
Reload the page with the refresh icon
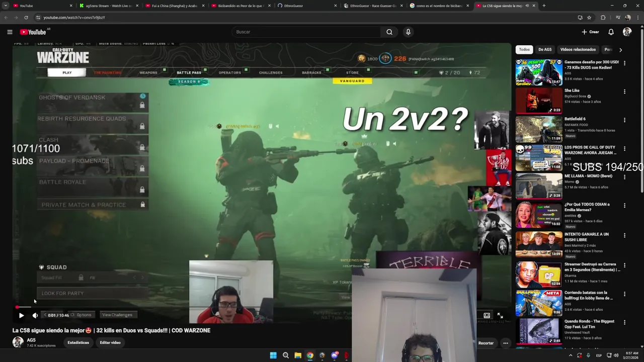point(26,17)
